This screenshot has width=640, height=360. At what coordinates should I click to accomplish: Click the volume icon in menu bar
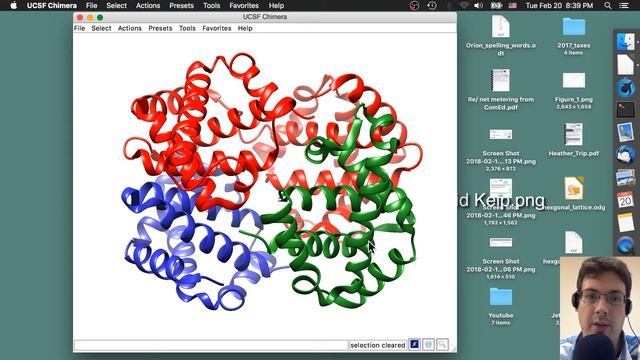(x=478, y=5)
